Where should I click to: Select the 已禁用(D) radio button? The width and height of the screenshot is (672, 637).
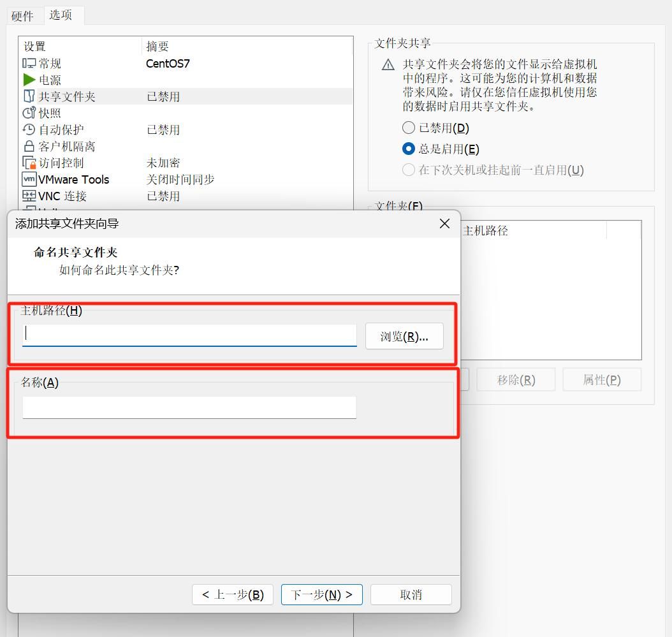408,128
